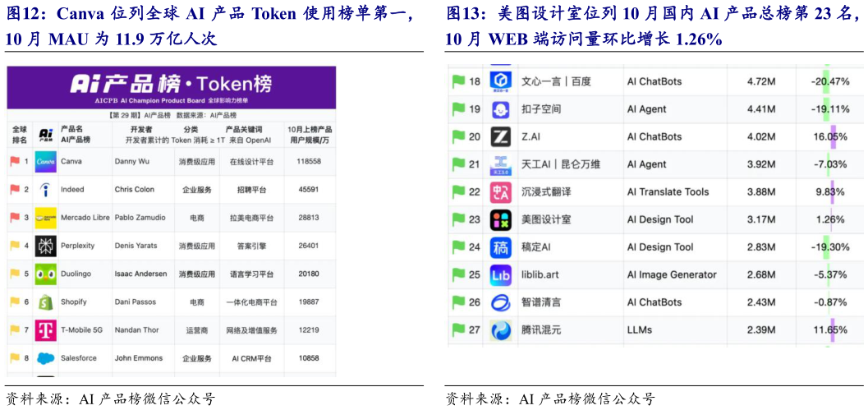Viewport: 868px width, 410px height.
Task: Click the T-Mobile 5G logo icon
Action: point(45,329)
